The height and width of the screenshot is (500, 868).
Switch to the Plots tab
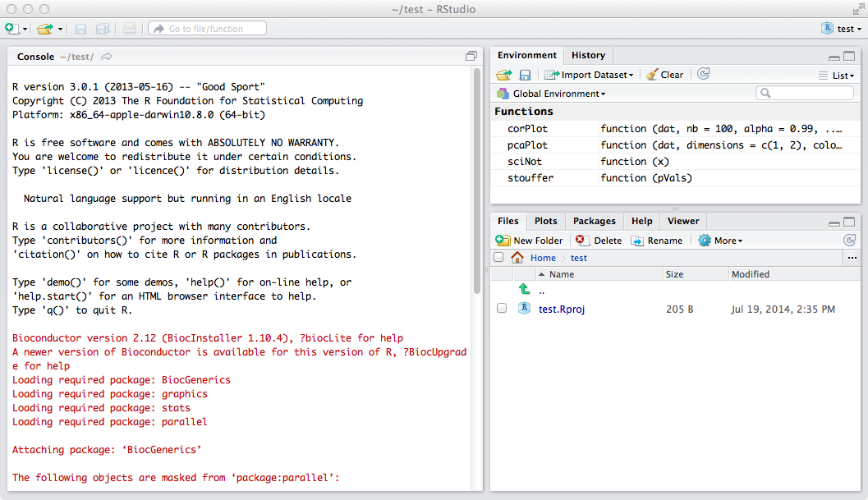click(546, 221)
